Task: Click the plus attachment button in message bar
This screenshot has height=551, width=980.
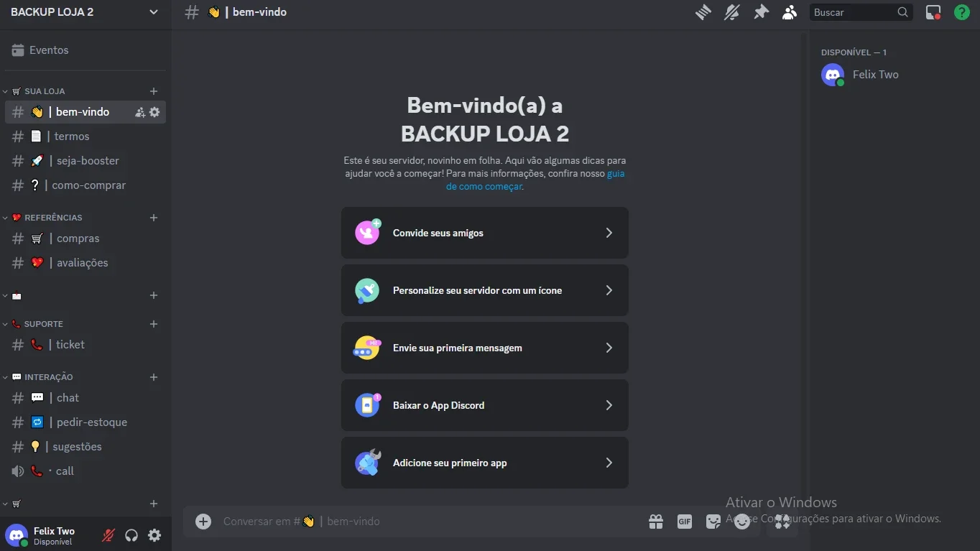Action: click(x=203, y=522)
